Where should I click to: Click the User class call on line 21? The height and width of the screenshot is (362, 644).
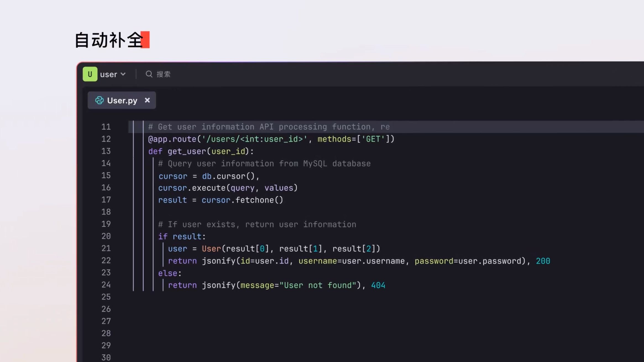pyautogui.click(x=211, y=249)
